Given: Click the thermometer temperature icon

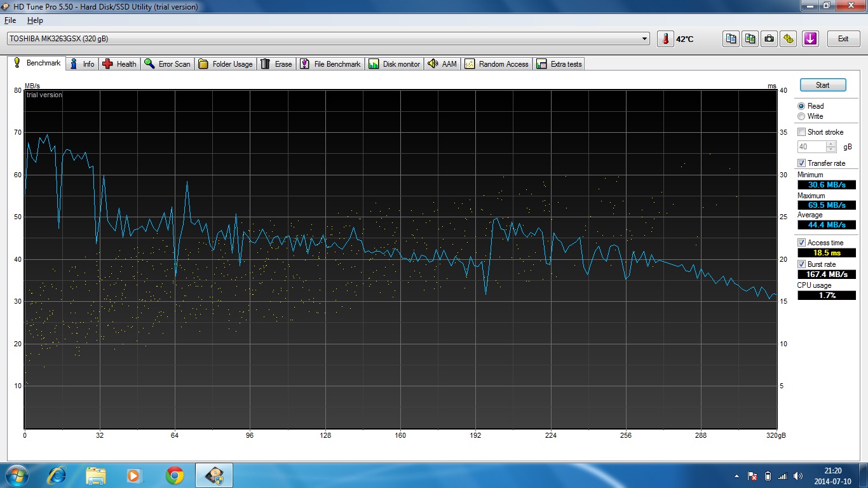Looking at the screenshot, I should pyautogui.click(x=665, y=39).
